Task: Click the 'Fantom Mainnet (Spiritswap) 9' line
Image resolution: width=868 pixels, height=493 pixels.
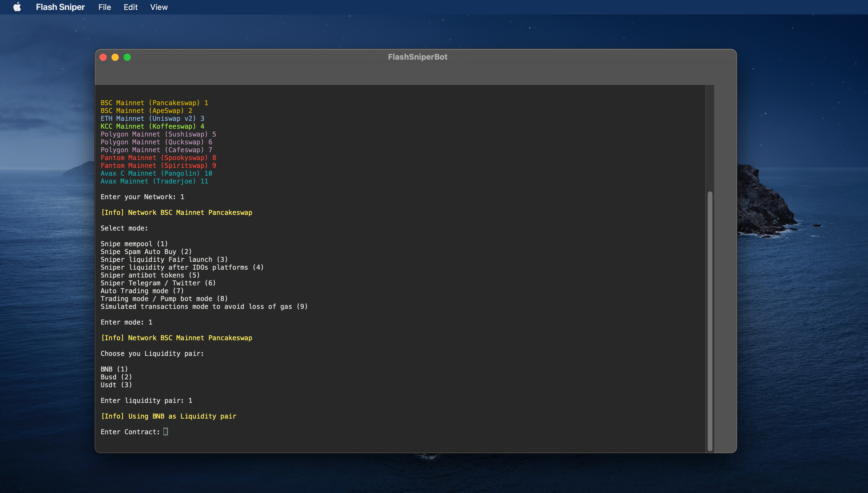Action: coord(158,165)
